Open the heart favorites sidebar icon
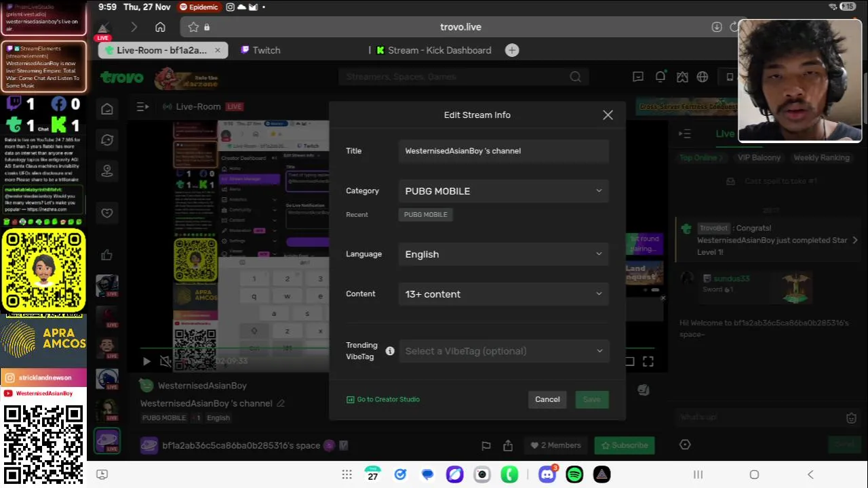 coord(107,213)
